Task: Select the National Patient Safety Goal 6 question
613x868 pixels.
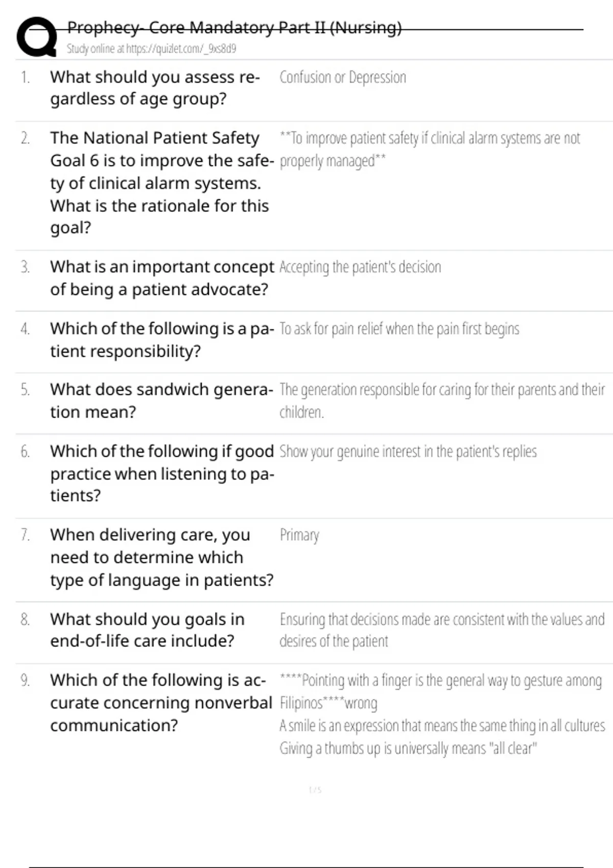Action: tap(160, 182)
